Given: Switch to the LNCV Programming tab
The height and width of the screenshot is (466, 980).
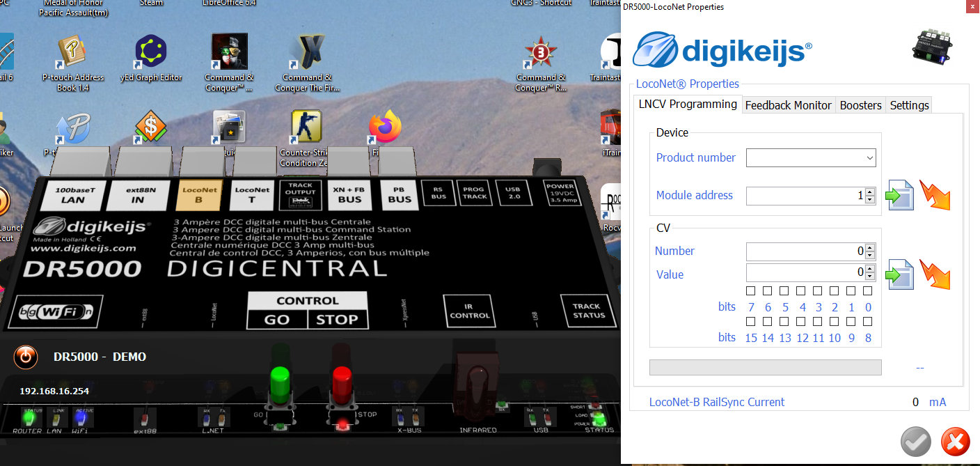Looking at the screenshot, I should (x=688, y=104).
